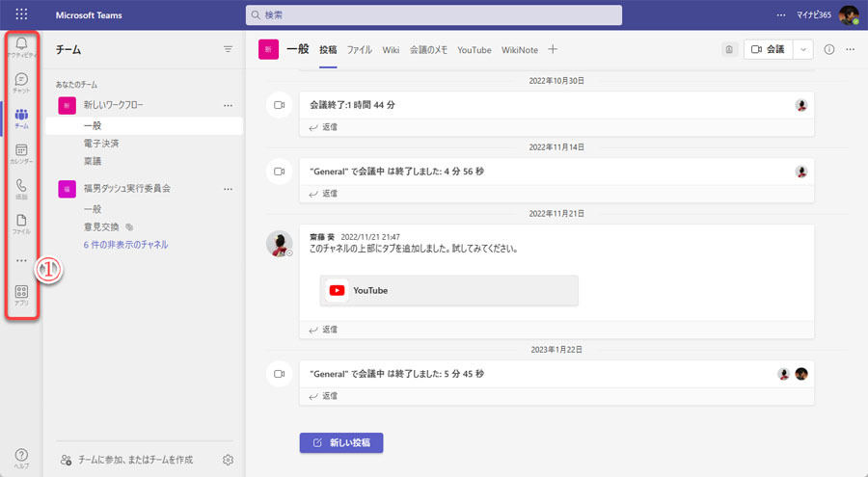Click the Microsoft Teams title text

click(x=89, y=15)
